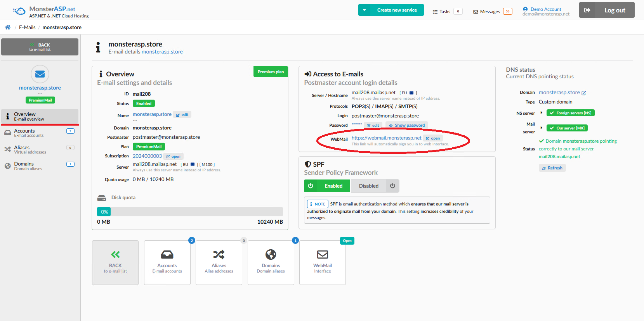Click the external link icon beside DNS domain
Image resolution: width=644 pixels, height=321 pixels.
point(584,93)
